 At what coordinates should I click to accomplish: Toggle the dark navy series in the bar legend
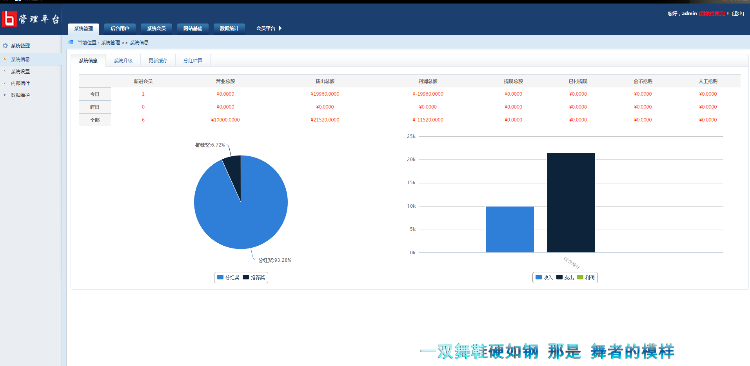[565, 277]
